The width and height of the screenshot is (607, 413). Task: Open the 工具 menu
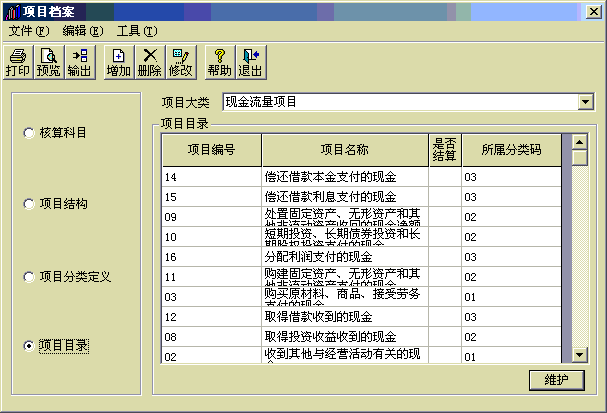click(136, 31)
